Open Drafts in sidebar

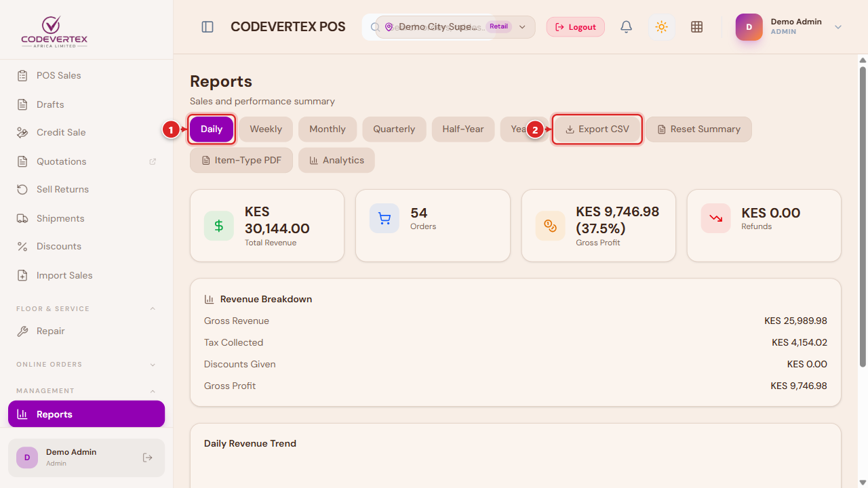point(86,104)
